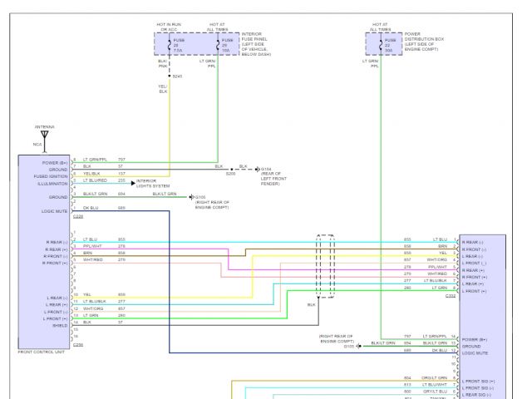532x399 pixels.
Task: Click the shielded cable symbol mid-diagram
Action: [327, 266]
